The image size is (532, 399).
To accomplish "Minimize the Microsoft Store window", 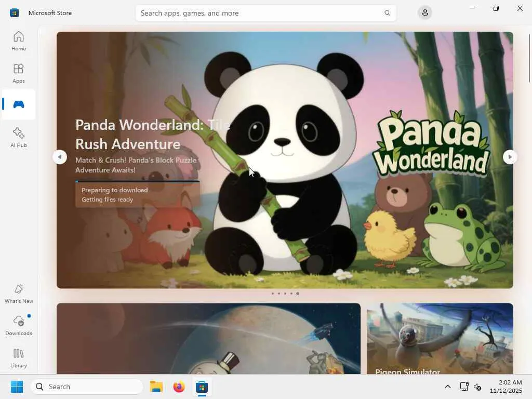I will point(472,8).
